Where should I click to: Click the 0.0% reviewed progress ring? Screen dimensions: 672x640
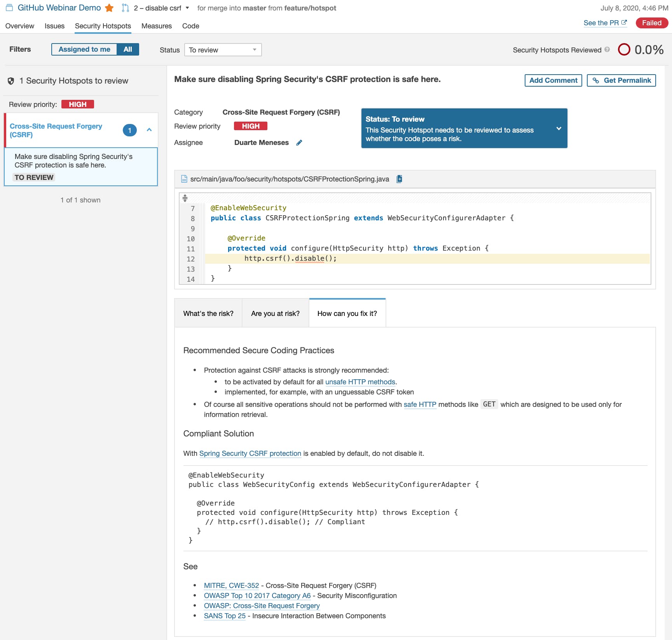tap(624, 49)
